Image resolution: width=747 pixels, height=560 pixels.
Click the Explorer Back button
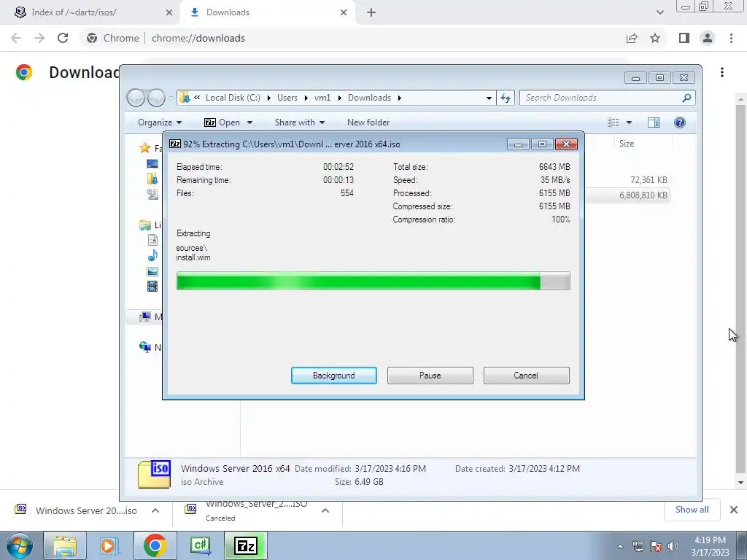click(x=136, y=98)
